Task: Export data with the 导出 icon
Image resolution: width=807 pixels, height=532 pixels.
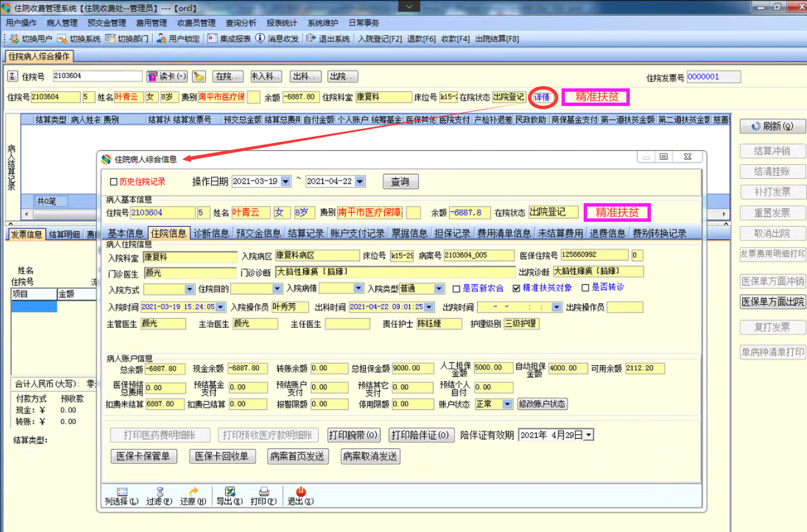Action: click(x=230, y=492)
